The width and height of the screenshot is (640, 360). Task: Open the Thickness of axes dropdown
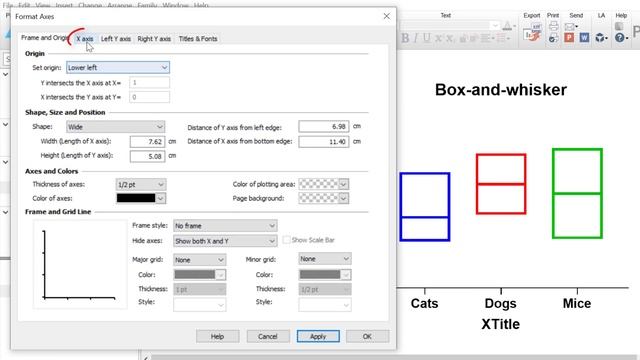coord(141,184)
